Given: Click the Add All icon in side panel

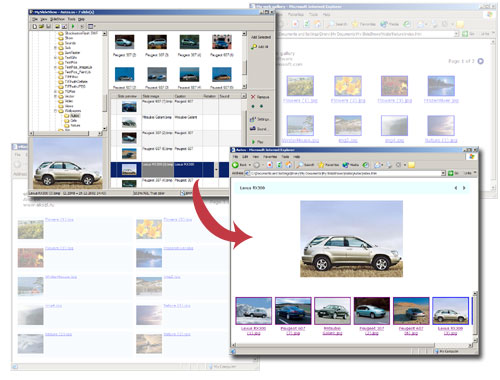Looking at the screenshot, I should point(254,47).
